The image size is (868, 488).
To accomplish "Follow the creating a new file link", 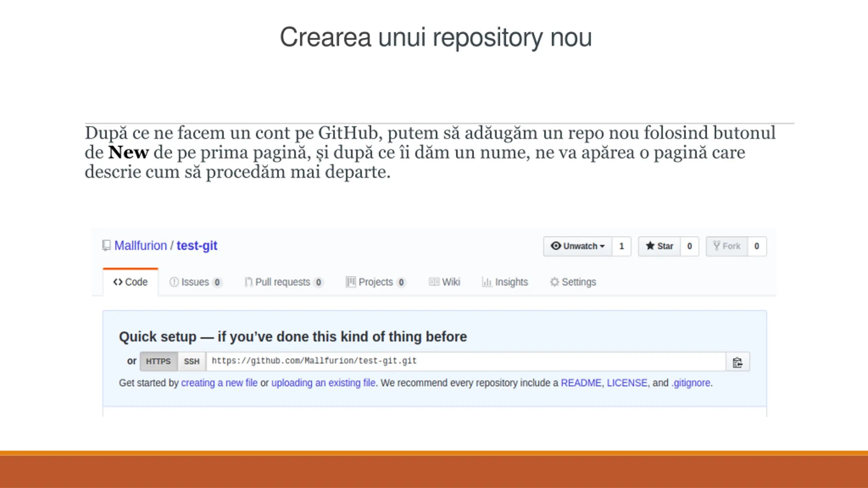I will [x=219, y=383].
